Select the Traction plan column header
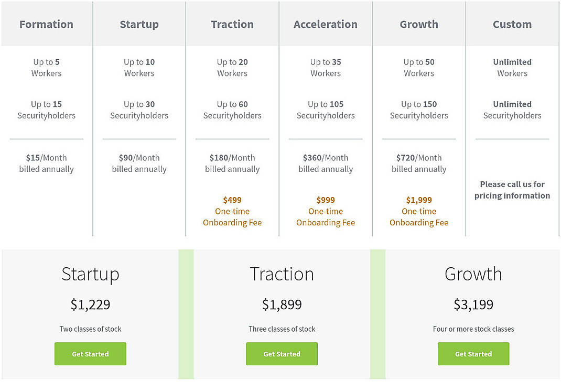Viewport: 561px width, 392px height. coord(232,24)
